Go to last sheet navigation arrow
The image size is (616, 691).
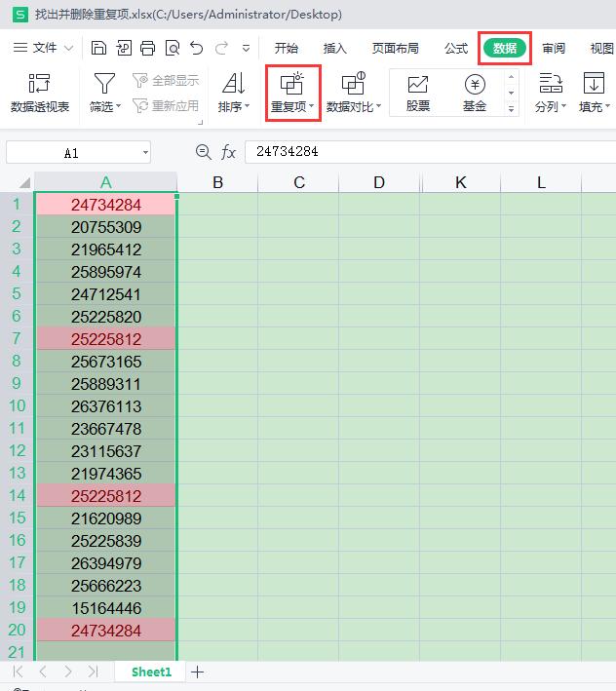tap(93, 672)
